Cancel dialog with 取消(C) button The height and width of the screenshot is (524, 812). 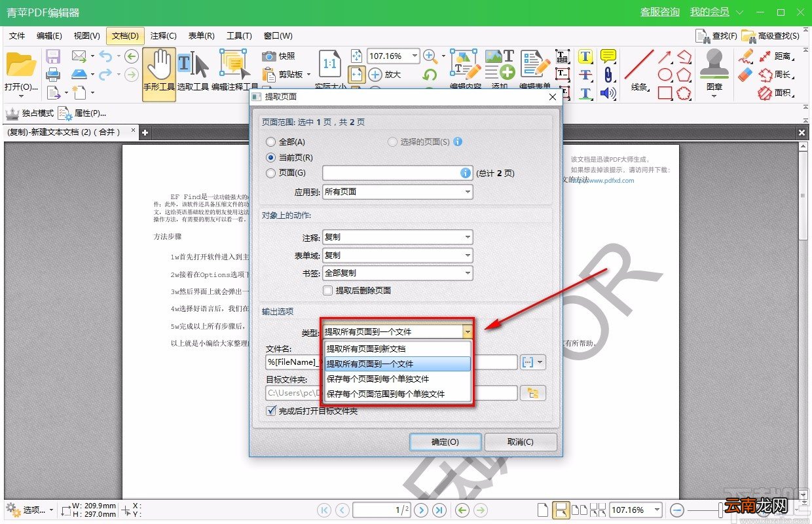coord(521,441)
